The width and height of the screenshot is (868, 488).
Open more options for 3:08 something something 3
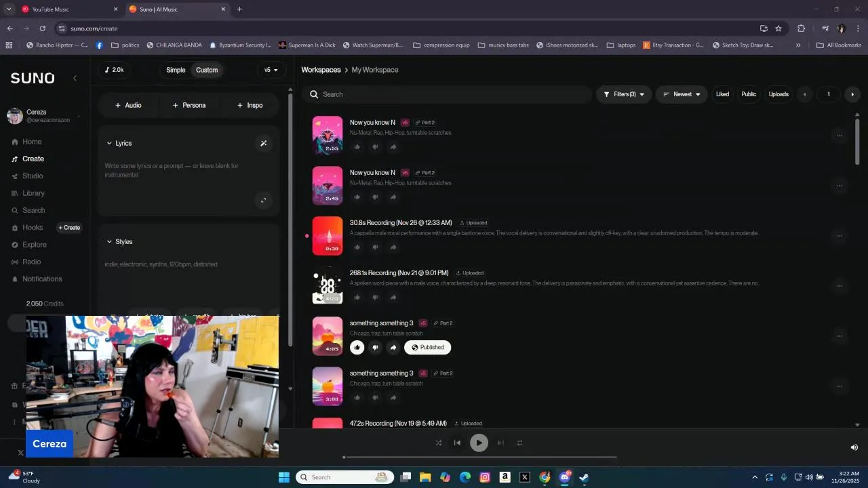[839, 386]
